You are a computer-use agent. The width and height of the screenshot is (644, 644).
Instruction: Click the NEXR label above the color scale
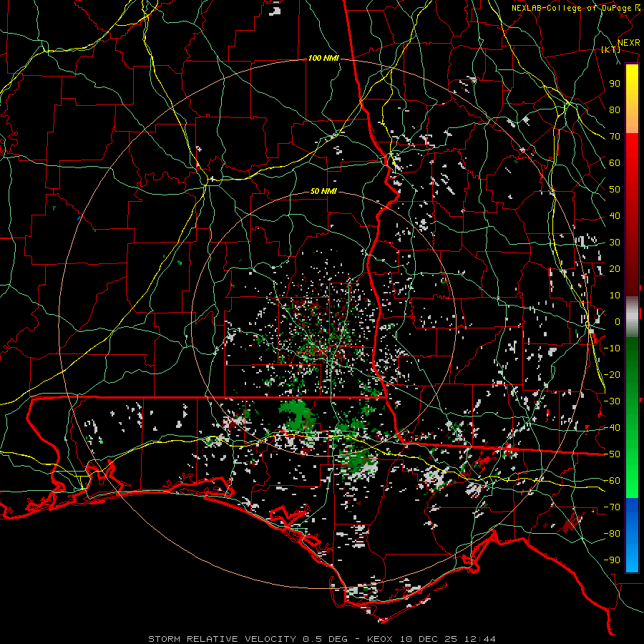[x=629, y=43]
